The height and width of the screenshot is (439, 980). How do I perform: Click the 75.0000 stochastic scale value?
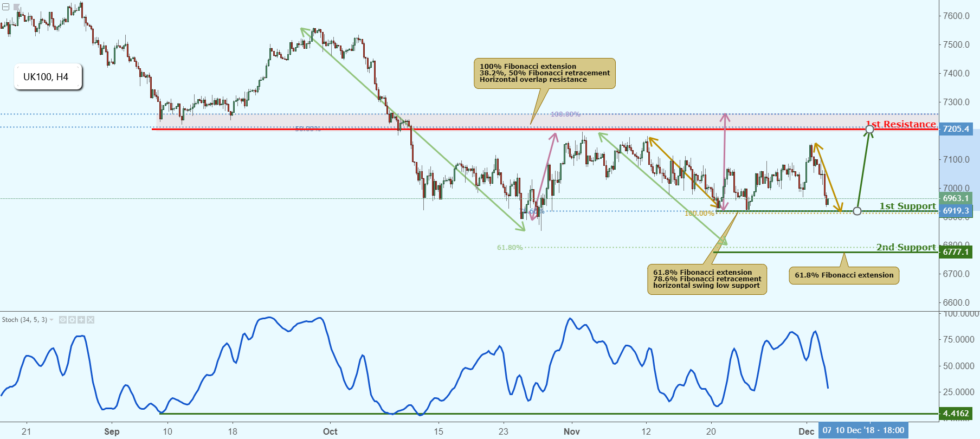click(x=959, y=339)
